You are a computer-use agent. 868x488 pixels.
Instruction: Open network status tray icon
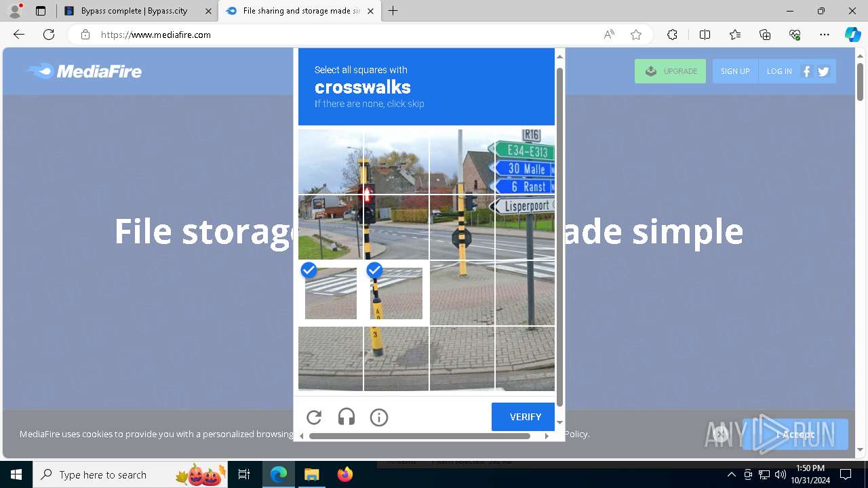click(x=764, y=474)
